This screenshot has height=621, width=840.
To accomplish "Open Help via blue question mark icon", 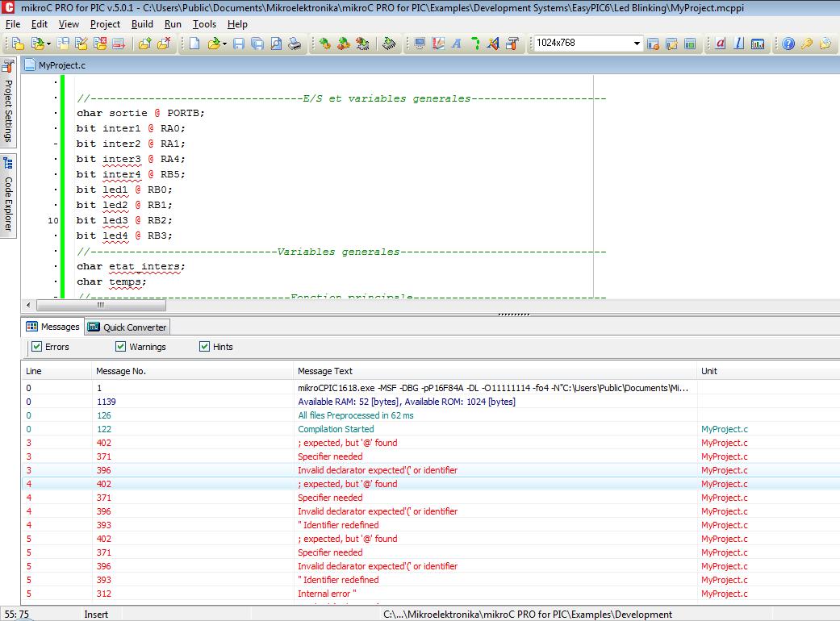I will (x=788, y=44).
